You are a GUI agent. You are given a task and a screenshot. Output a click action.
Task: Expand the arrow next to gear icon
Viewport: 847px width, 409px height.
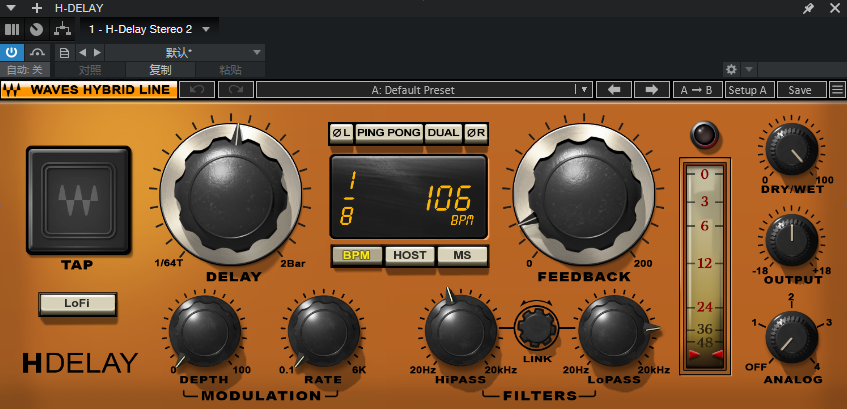pyautogui.click(x=748, y=69)
